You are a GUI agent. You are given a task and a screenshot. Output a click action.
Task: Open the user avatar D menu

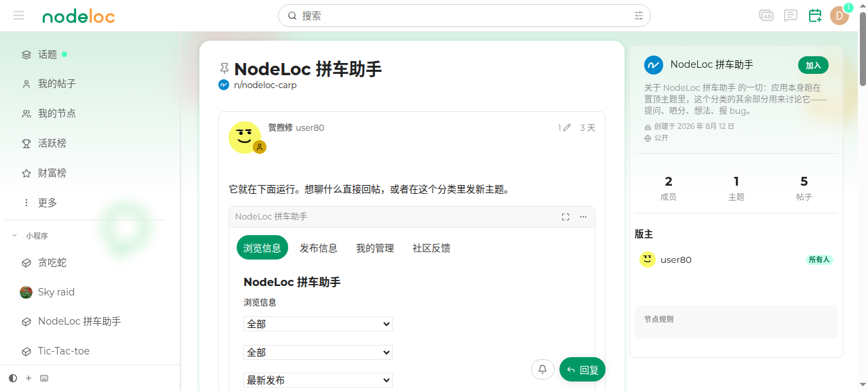coord(840,16)
